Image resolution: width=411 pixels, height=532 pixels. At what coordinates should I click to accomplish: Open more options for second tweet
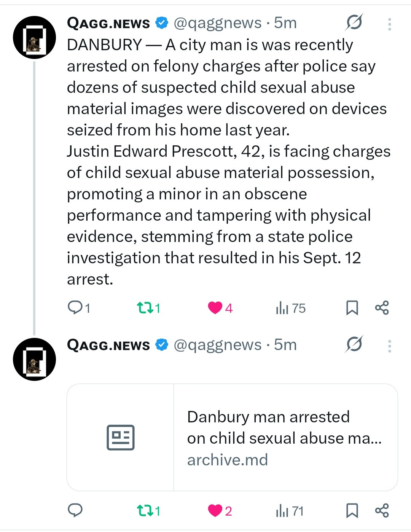(389, 346)
